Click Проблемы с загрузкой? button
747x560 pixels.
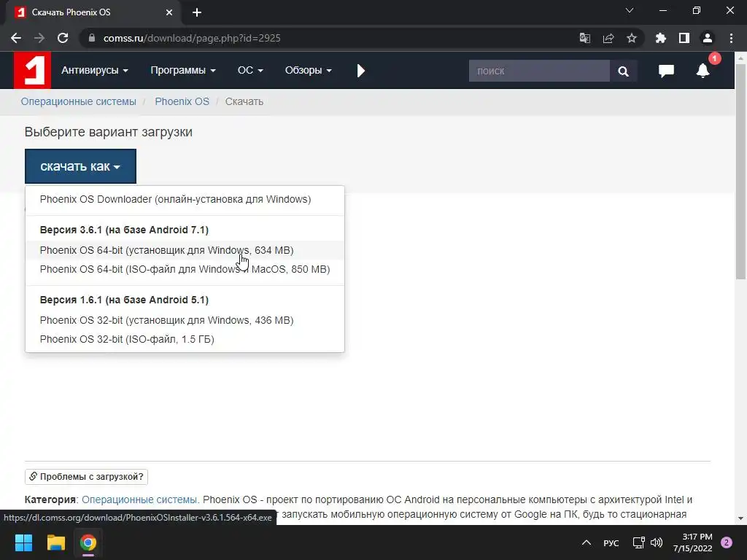(86, 476)
